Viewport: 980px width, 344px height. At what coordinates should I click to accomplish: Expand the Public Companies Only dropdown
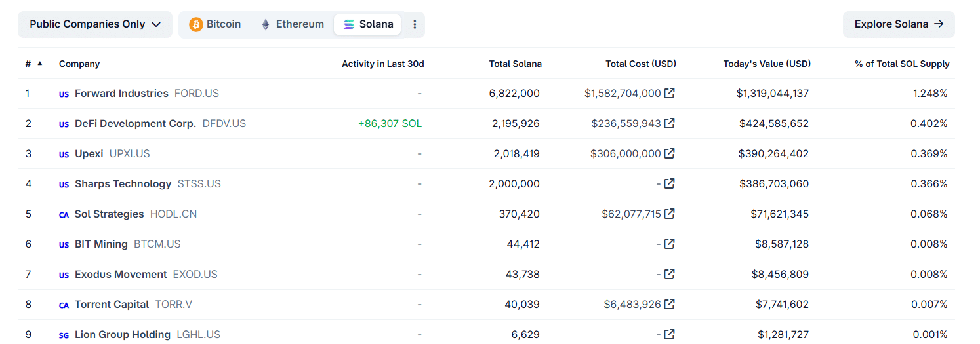point(95,24)
